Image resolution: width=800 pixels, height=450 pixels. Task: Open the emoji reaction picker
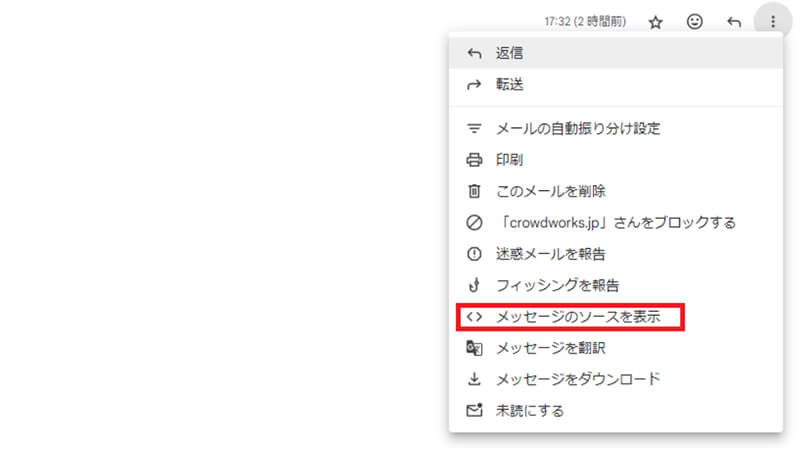pos(695,22)
